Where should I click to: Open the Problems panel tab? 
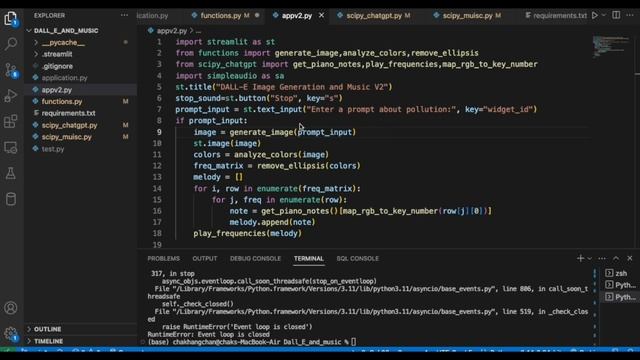click(163, 258)
